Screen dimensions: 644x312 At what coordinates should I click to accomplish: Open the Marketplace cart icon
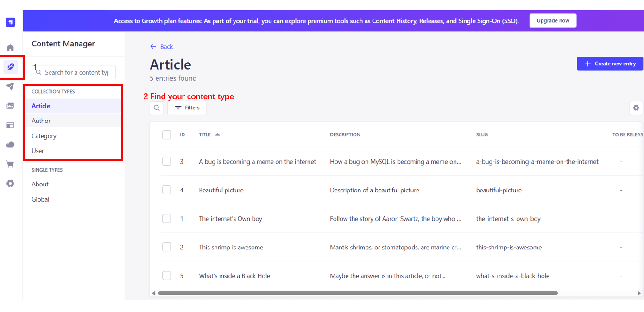[x=10, y=164]
